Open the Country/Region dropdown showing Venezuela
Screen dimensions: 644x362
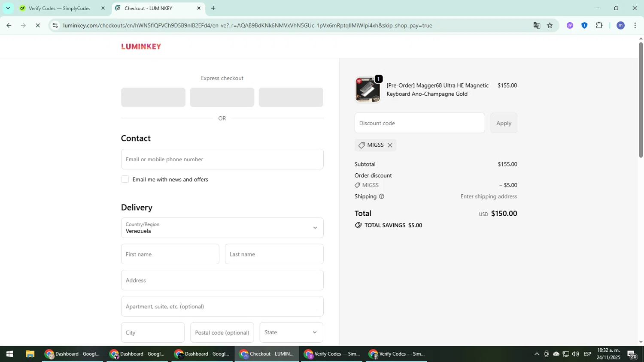coord(222,228)
